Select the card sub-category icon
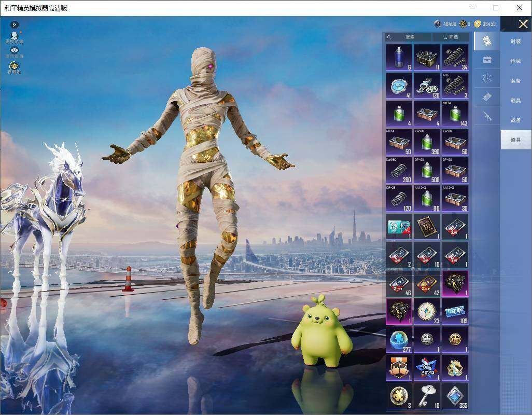The width and height of the screenshot is (532, 415). pyautogui.click(x=487, y=41)
